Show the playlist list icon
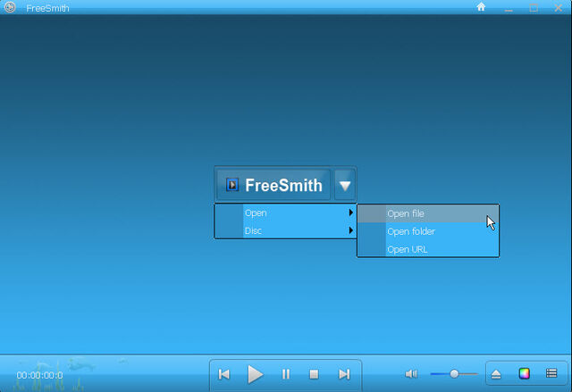The image size is (572, 392). 551,373
